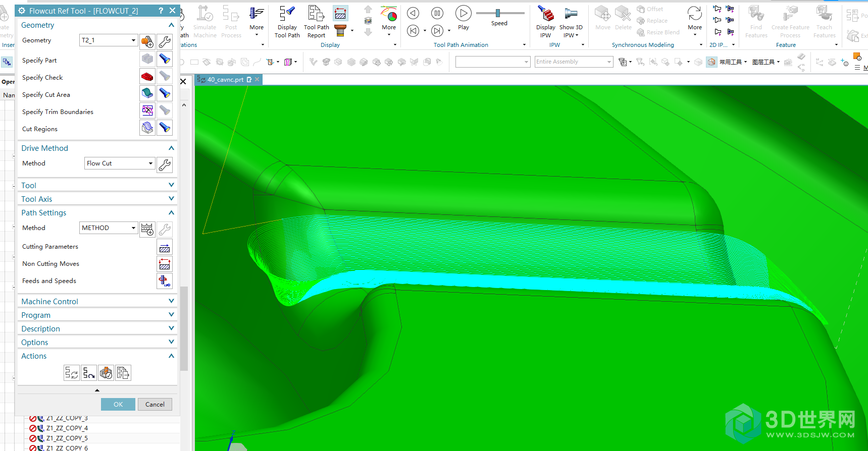Collapse the Path Settings section
Screen dimensions: 868x451
coord(171,212)
